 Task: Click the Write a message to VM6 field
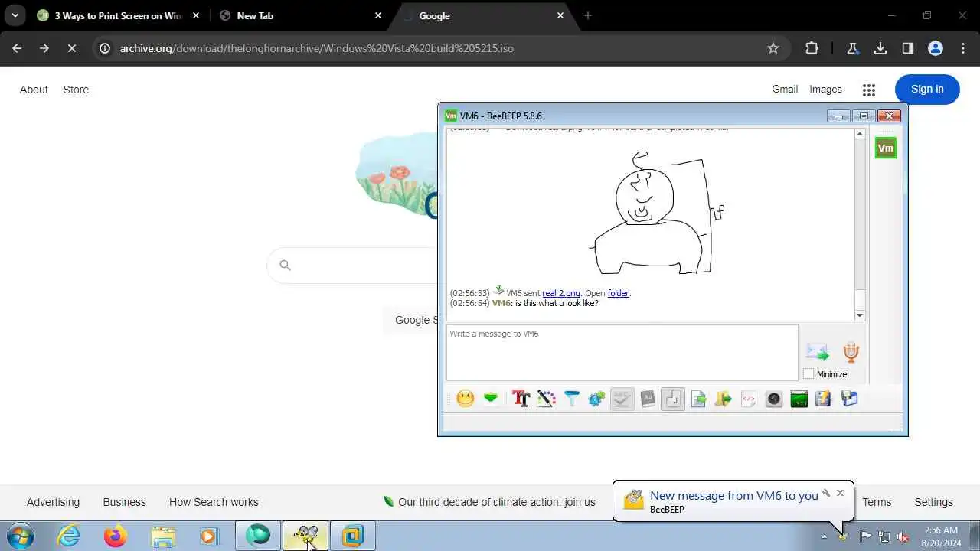[x=622, y=353]
